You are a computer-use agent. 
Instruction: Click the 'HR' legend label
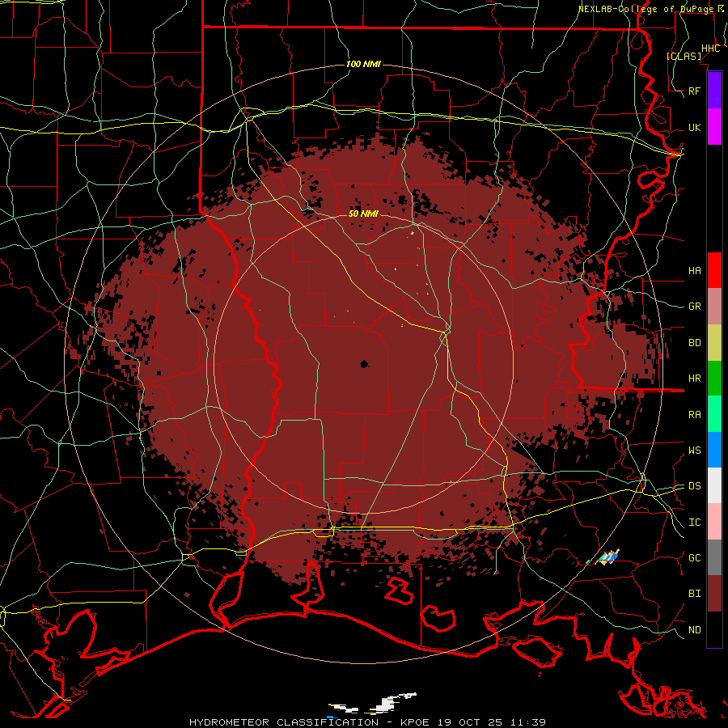coord(694,379)
